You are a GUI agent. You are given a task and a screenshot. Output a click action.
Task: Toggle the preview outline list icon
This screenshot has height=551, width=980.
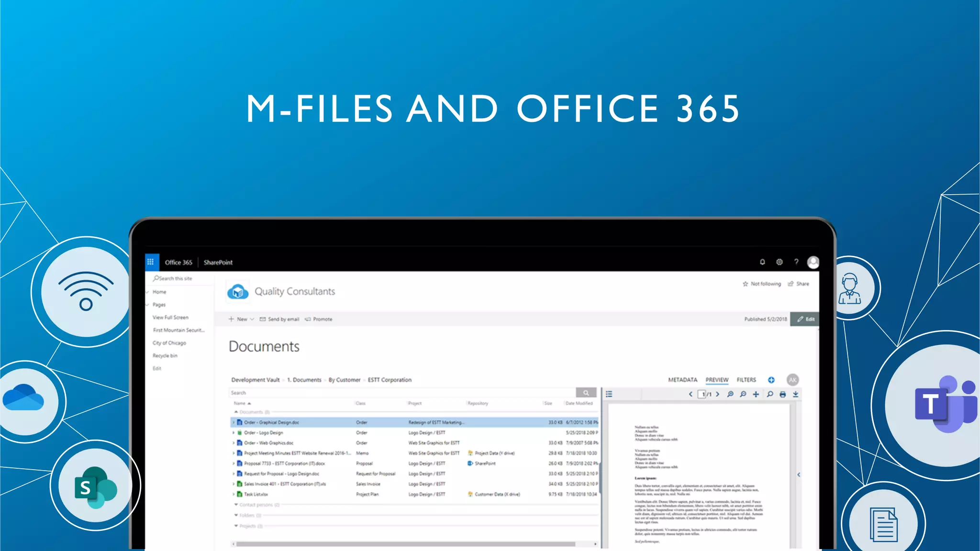coord(609,394)
